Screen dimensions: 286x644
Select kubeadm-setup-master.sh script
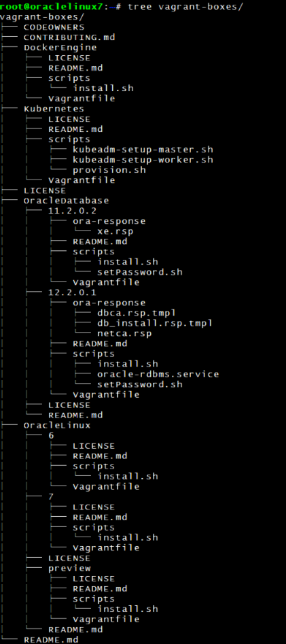tap(143, 150)
